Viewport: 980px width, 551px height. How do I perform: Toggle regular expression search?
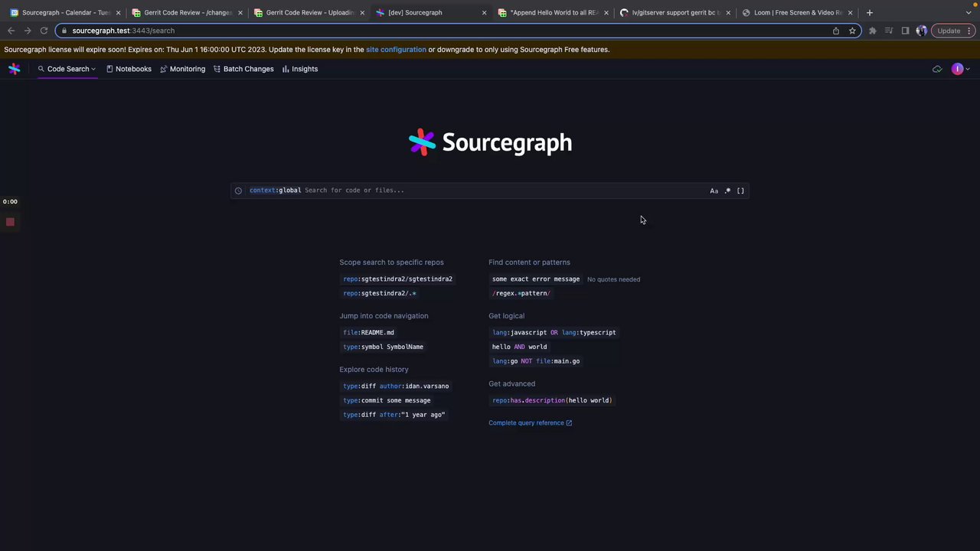pos(727,191)
